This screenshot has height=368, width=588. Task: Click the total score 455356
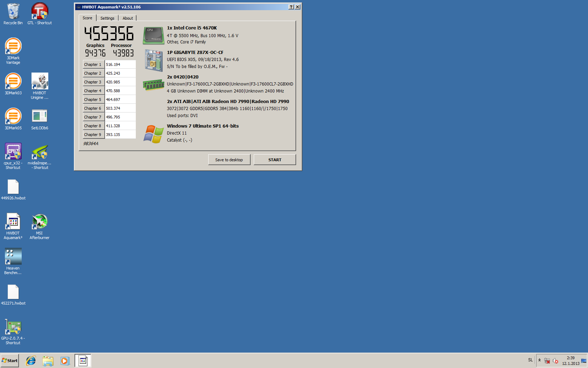coord(109,34)
